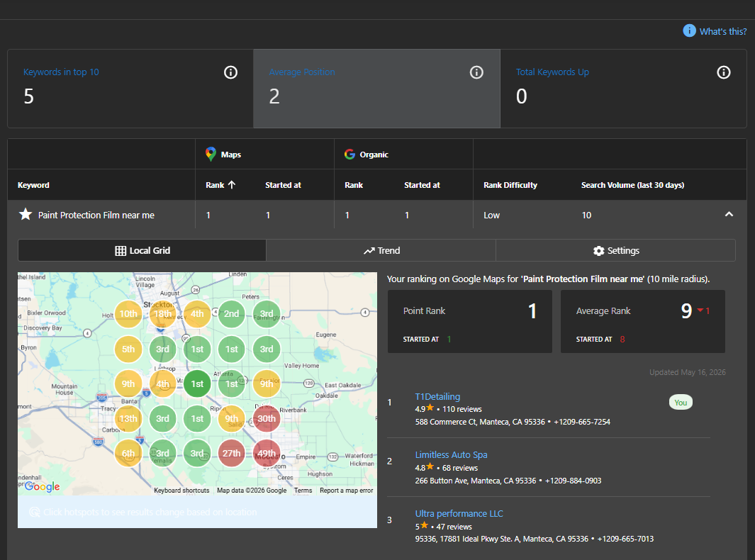Click the Rank Difficulty column header
Viewport: 755px width, 560px height.
[510, 185]
